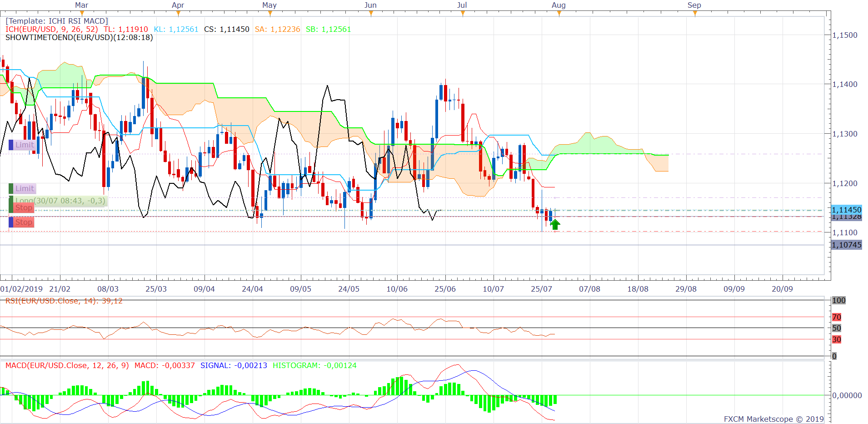Select the Sep month marker
Image resolution: width=868 pixels, height=424 pixels.
point(694,5)
